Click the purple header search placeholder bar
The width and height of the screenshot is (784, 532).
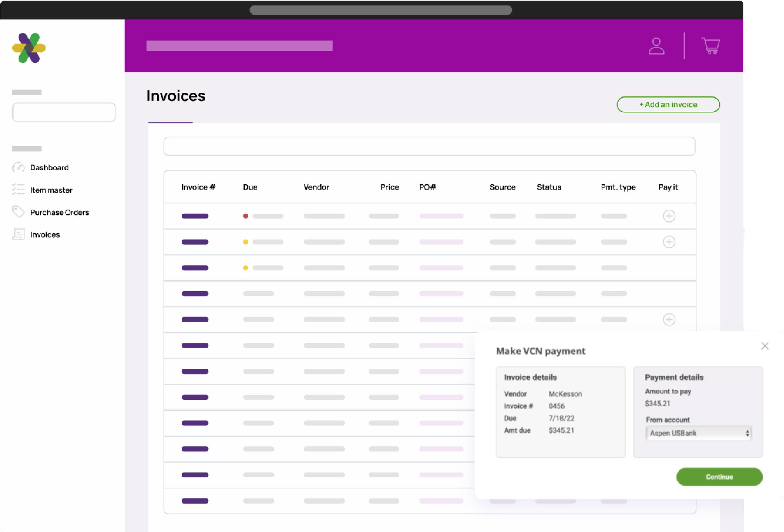(239, 46)
